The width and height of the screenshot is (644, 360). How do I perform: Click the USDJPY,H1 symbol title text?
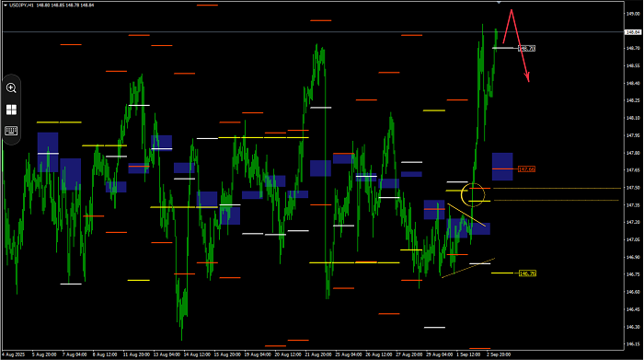tap(21, 6)
